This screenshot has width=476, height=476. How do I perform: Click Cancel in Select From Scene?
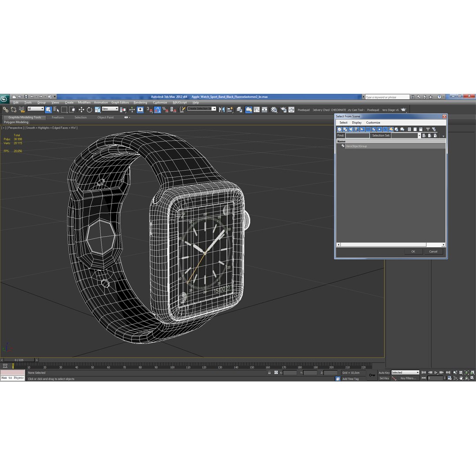(x=433, y=252)
